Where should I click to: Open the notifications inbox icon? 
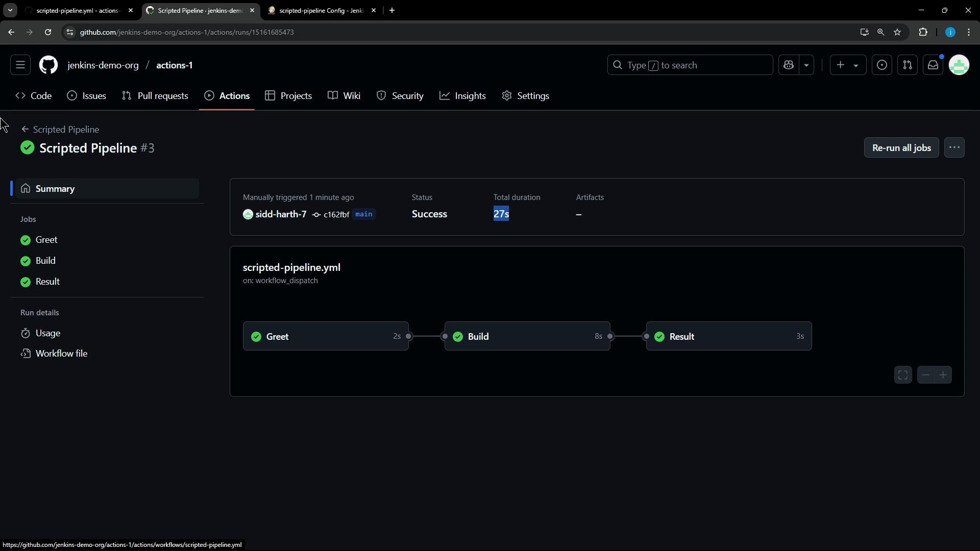click(x=933, y=65)
